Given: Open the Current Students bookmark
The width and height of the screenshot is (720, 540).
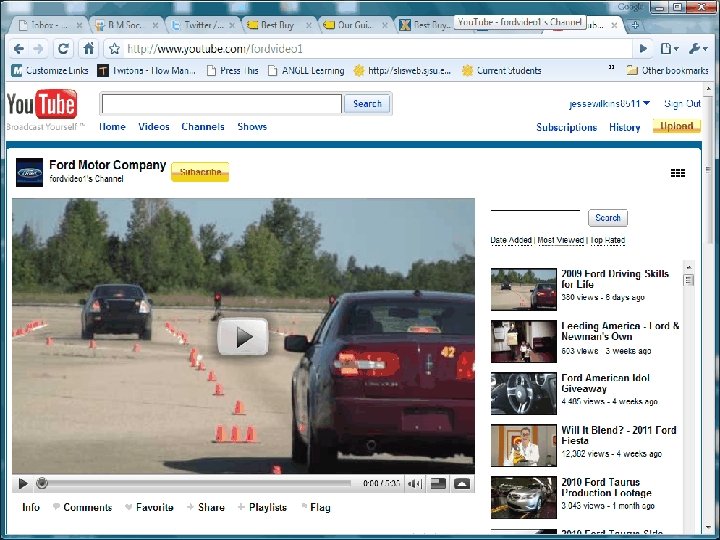Looking at the screenshot, I should [501, 71].
